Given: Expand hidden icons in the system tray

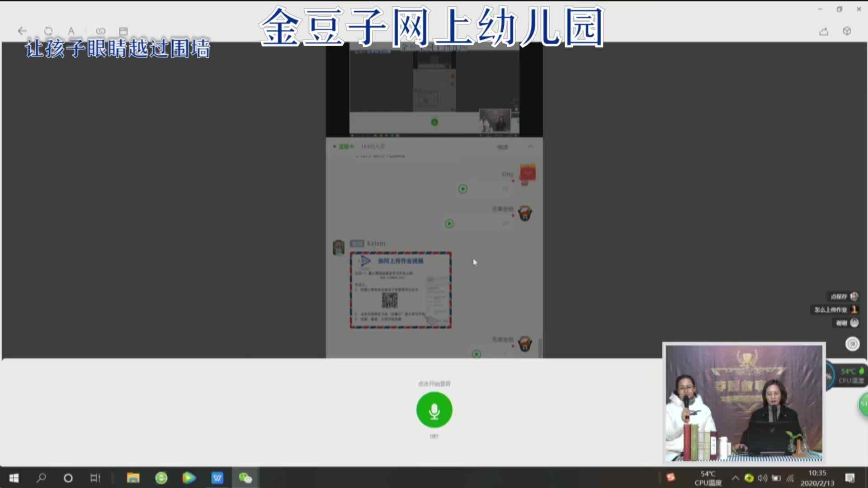Looking at the screenshot, I should click(x=735, y=478).
